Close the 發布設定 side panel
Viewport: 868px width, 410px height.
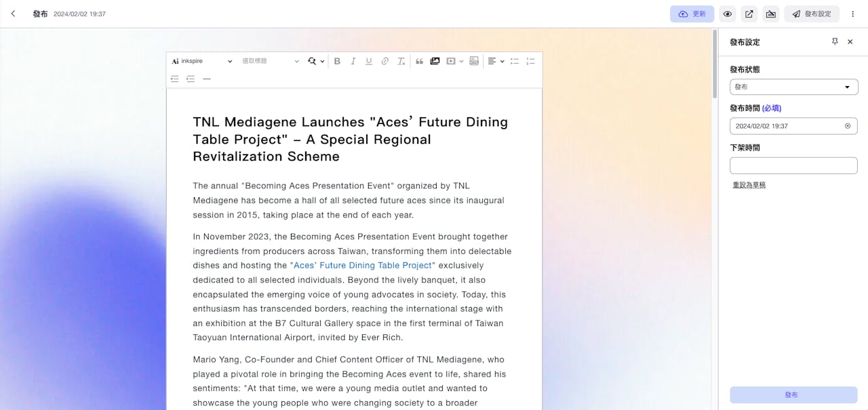tap(850, 42)
